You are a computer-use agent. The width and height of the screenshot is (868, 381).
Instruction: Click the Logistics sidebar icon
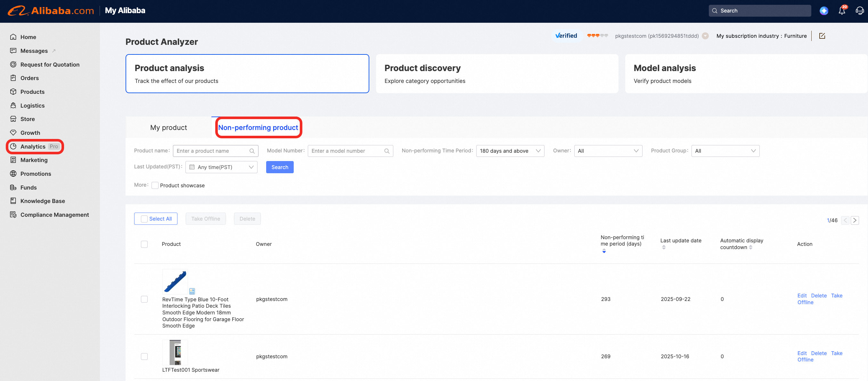click(13, 105)
